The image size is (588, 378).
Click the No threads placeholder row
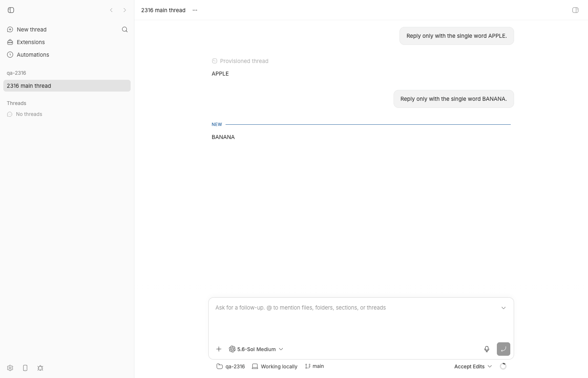[x=25, y=114]
